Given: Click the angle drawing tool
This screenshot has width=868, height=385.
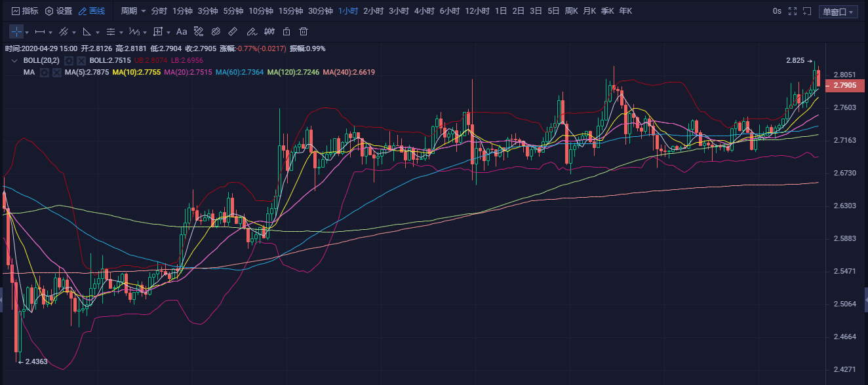Looking at the screenshot, I should pos(87,31).
